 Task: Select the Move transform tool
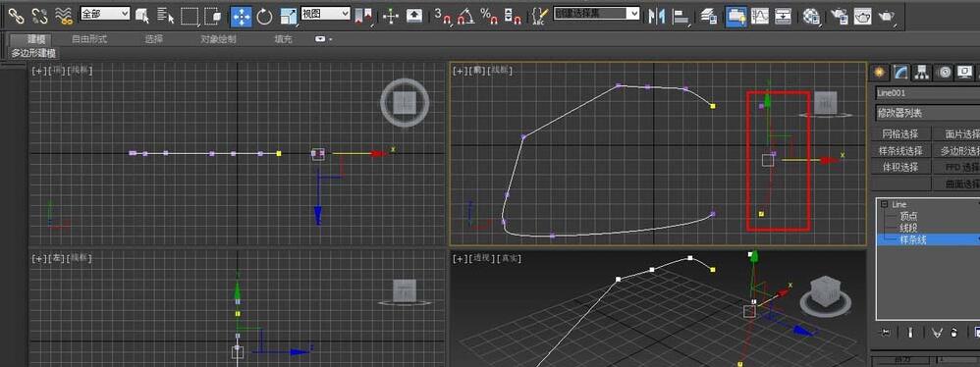pyautogui.click(x=242, y=17)
